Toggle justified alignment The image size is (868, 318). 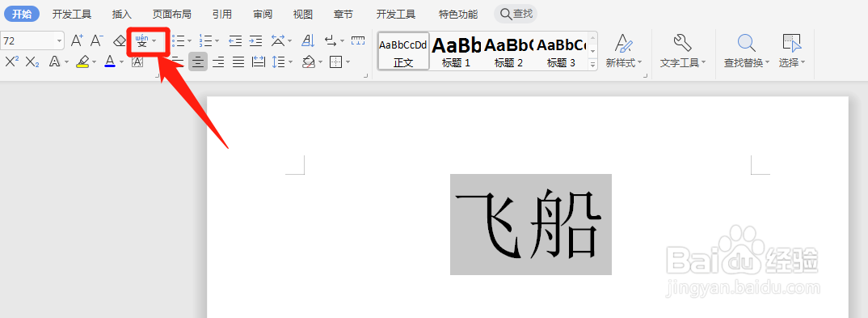238,61
